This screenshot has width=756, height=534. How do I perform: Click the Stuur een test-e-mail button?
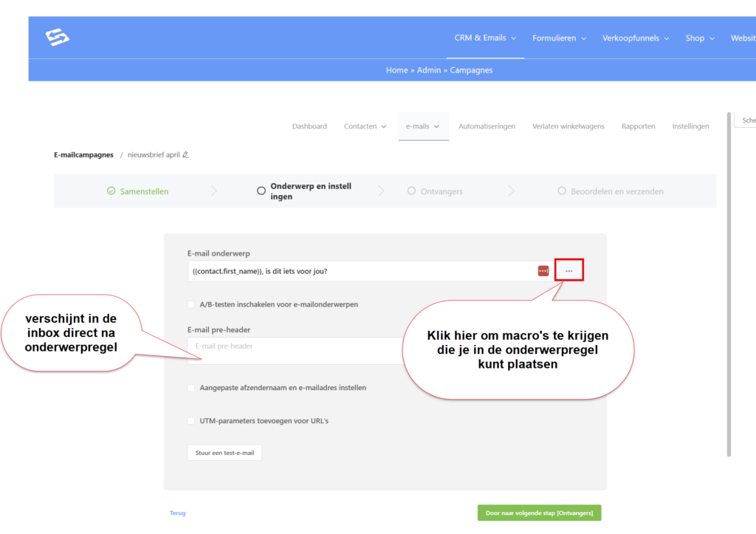(x=224, y=453)
